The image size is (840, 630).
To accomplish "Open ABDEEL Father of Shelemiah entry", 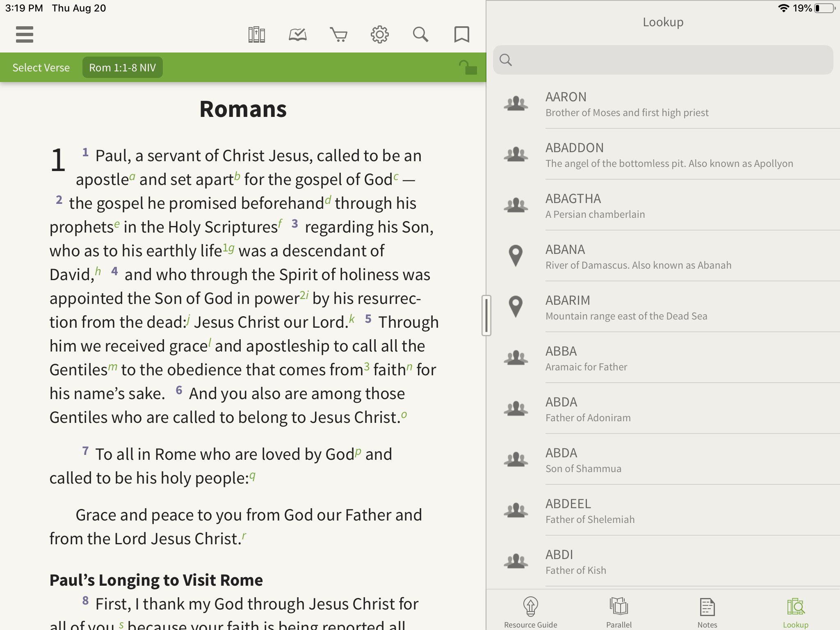I will pyautogui.click(x=663, y=511).
